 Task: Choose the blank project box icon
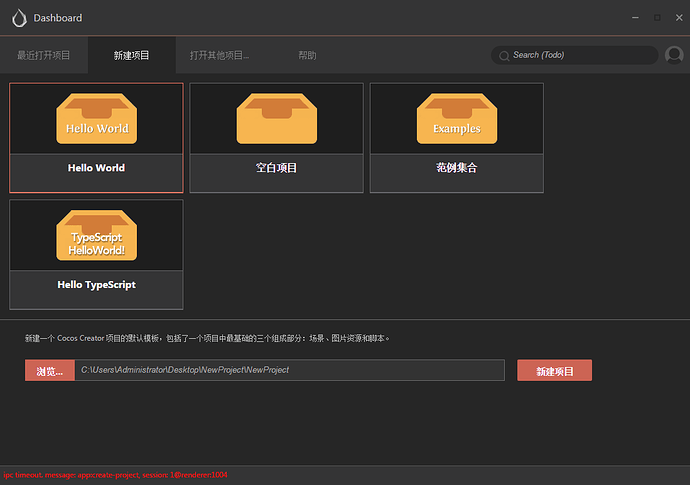click(277, 118)
